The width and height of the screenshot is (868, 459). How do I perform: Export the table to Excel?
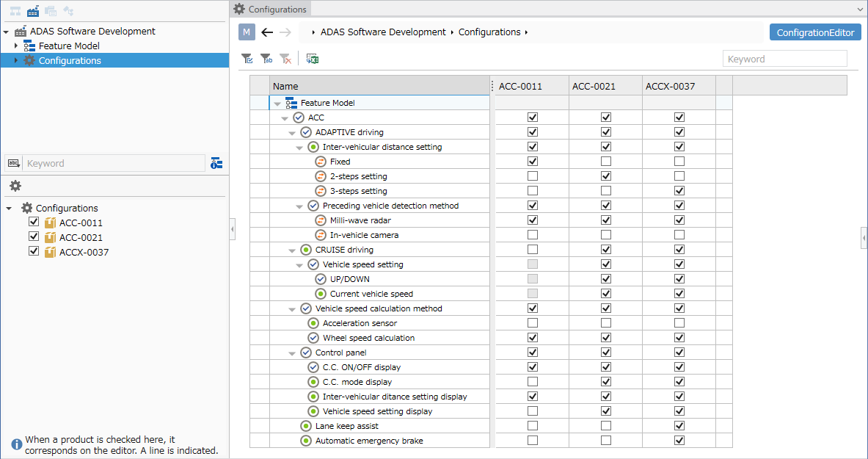(x=313, y=59)
